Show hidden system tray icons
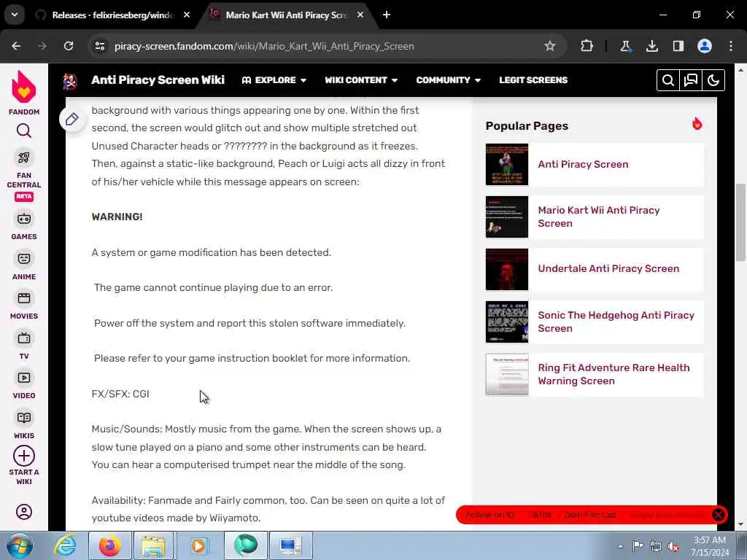The width and height of the screenshot is (747, 560). point(620,546)
